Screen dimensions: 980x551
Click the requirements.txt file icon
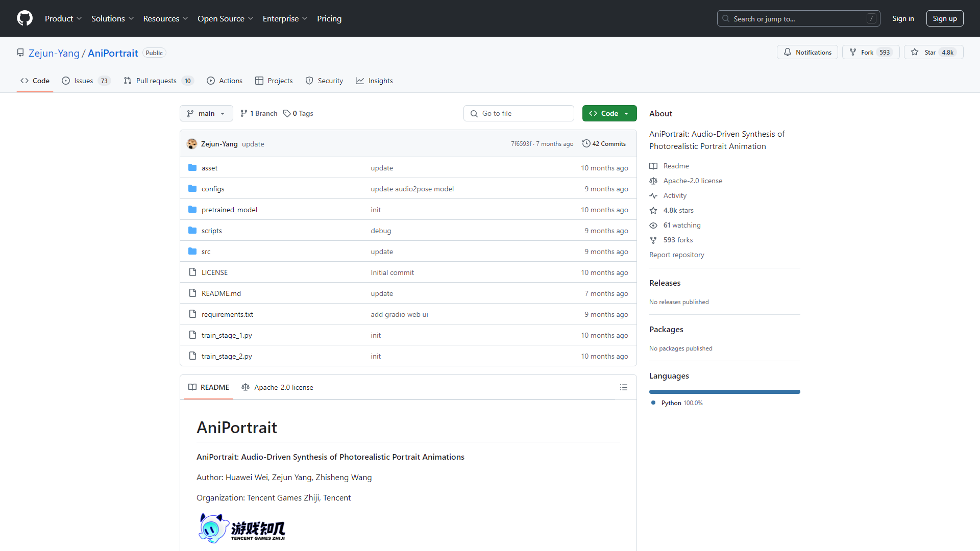click(x=192, y=314)
